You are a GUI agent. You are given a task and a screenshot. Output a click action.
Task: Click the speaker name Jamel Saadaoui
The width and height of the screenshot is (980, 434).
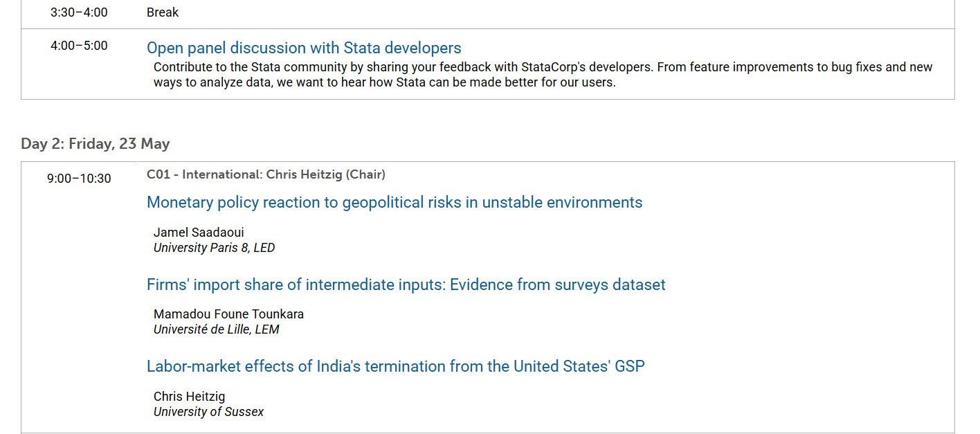199,233
